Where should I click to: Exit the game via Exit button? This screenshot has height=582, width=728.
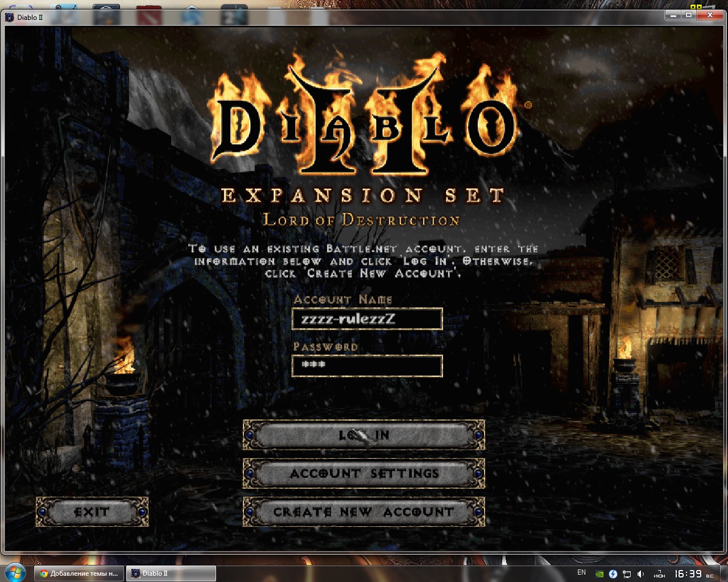92,512
